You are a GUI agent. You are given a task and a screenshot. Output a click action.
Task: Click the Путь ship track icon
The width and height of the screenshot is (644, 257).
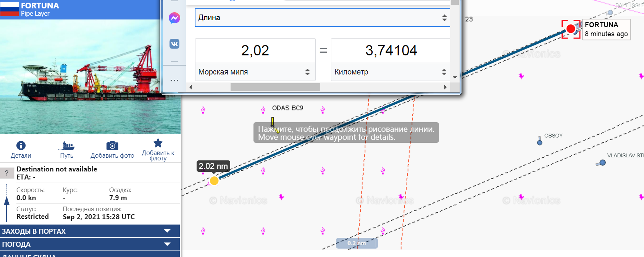[x=67, y=145]
